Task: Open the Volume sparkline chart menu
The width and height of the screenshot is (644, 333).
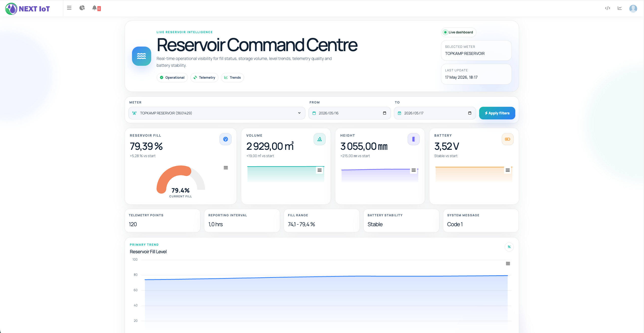Action: point(319,170)
